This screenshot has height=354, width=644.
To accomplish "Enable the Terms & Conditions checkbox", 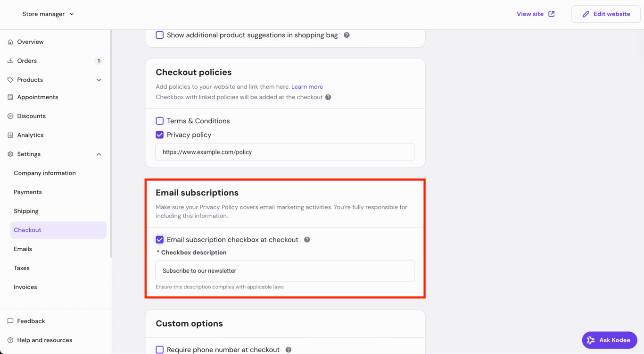I will click(x=159, y=121).
